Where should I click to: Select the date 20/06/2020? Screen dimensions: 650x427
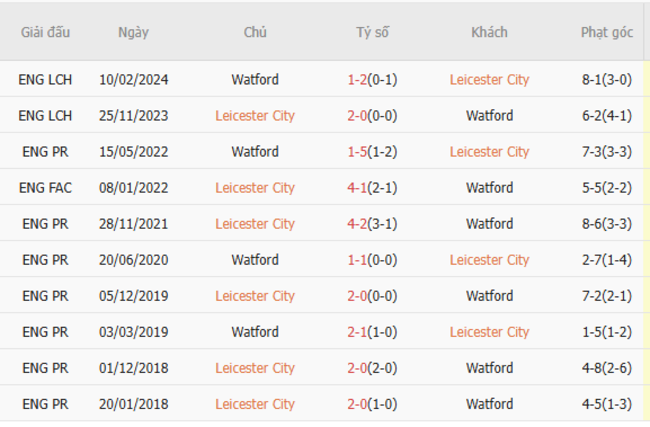tap(133, 259)
